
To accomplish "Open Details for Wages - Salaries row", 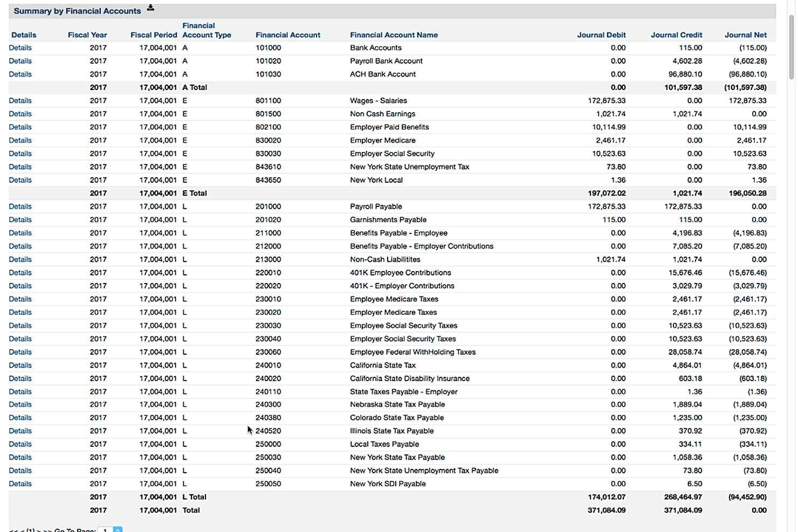I will click(x=20, y=101).
